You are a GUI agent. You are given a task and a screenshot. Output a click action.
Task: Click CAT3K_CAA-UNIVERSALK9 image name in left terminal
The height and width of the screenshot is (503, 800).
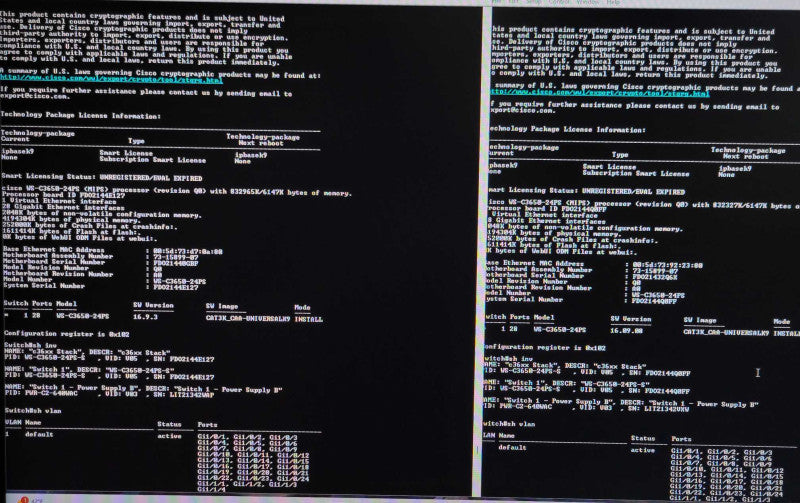[x=248, y=318]
